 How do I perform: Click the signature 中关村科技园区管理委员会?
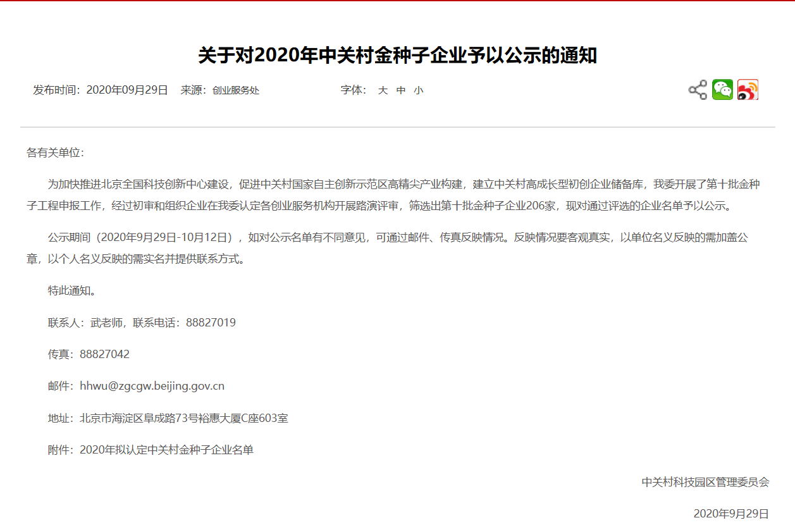pos(705,482)
